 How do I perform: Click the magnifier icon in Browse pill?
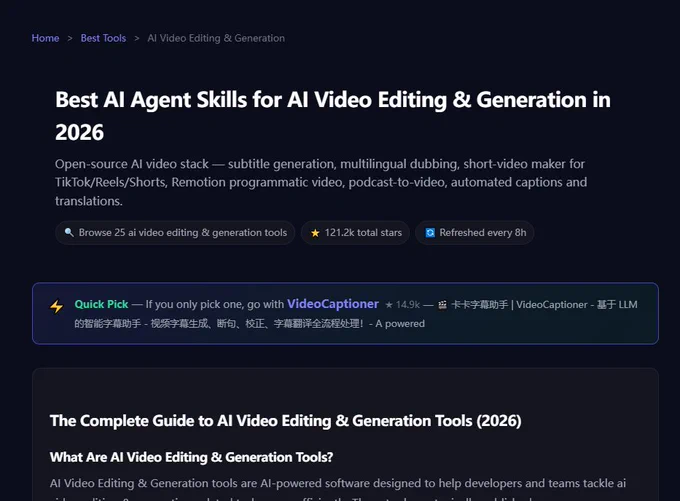point(69,232)
